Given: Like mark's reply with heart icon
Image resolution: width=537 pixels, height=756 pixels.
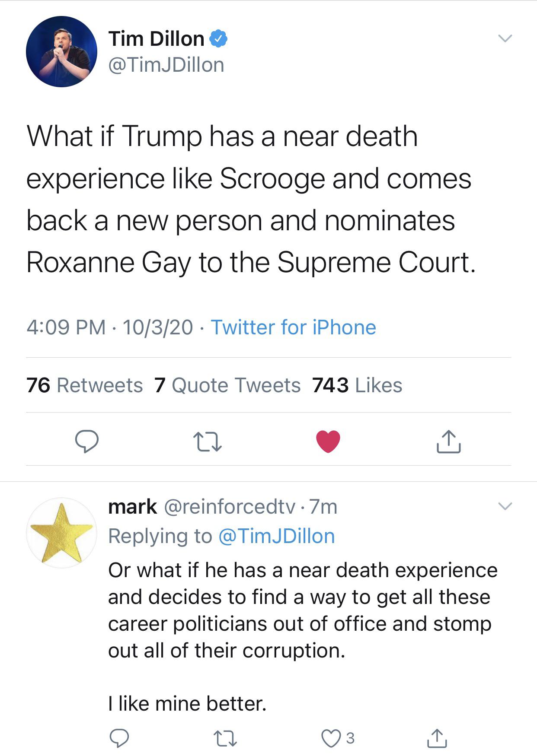Looking at the screenshot, I should 331,738.
